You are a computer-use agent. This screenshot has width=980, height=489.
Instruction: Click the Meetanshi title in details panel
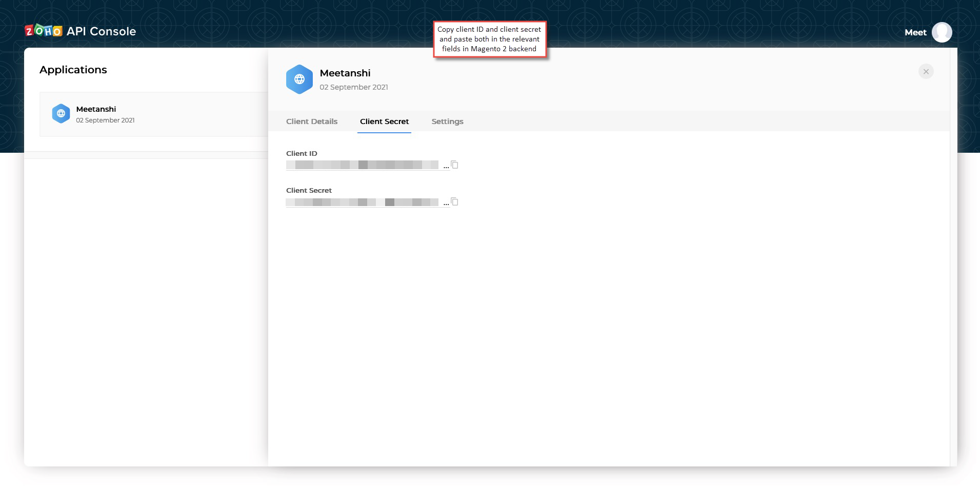click(345, 73)
